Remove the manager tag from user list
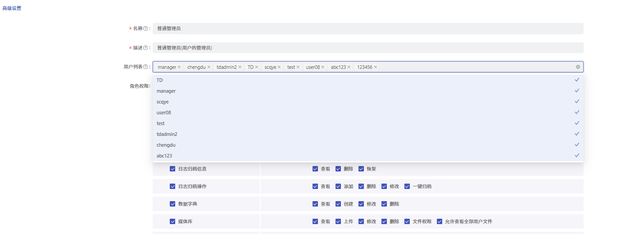This screenshot has height=234, width=644. (179, 67)
